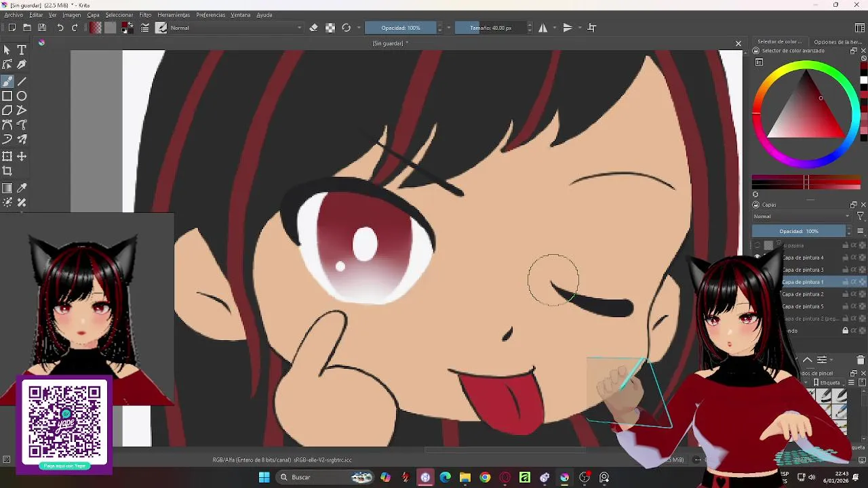868x488 pixels.
Task: Switch to Opciones de la herramienta tab
Action: pyautogui.click(x=840, y=42)
